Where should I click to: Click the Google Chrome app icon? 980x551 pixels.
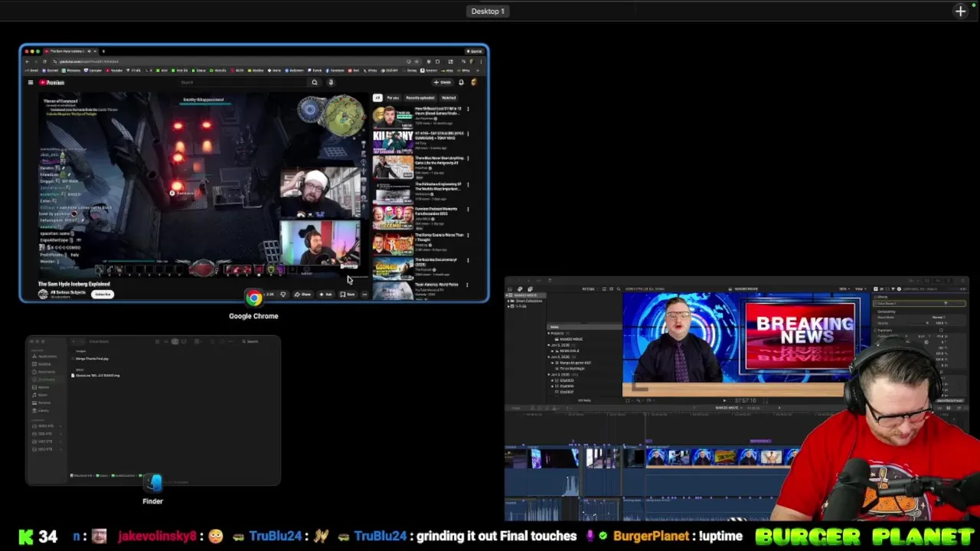tap(253, 298)
